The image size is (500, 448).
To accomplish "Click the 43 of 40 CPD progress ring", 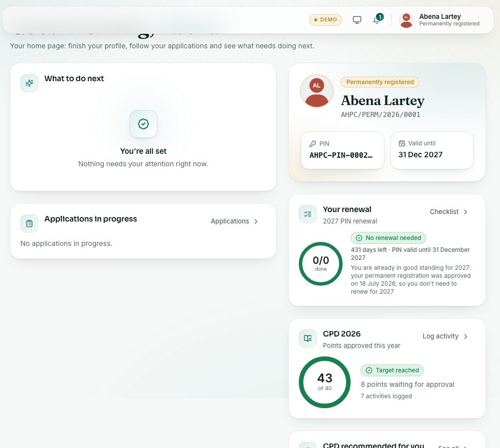I will coord(325,382).
